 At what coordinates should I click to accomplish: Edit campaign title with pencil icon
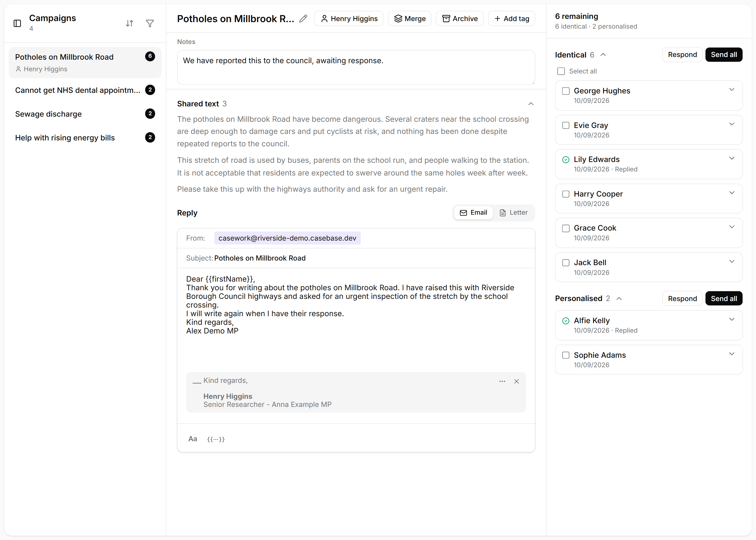(303, 19)
